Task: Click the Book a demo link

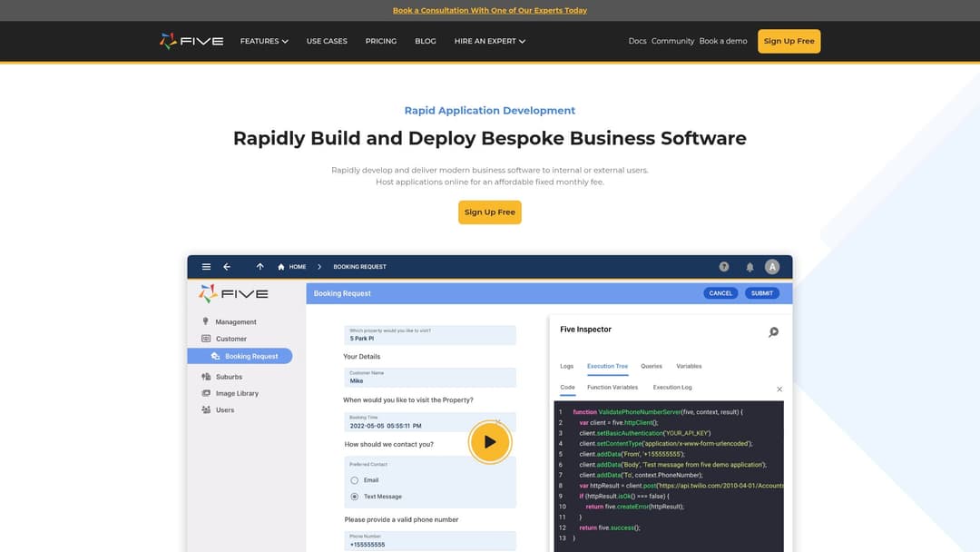Action: (723, 41)
